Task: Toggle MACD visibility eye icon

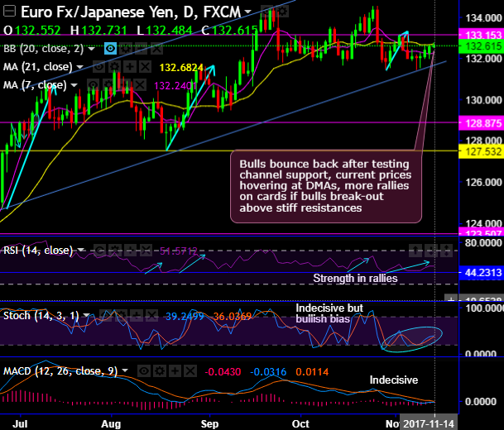Action: (144, 371)
